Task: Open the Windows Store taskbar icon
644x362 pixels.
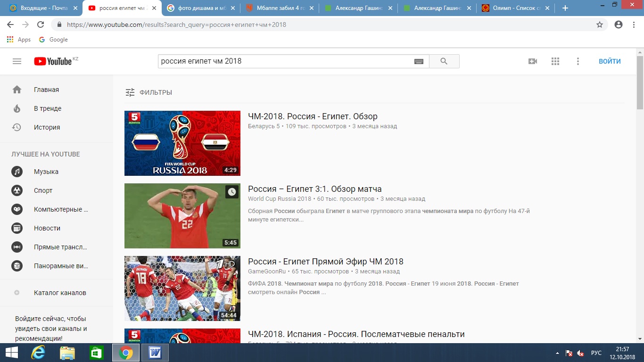Action: 96,353
